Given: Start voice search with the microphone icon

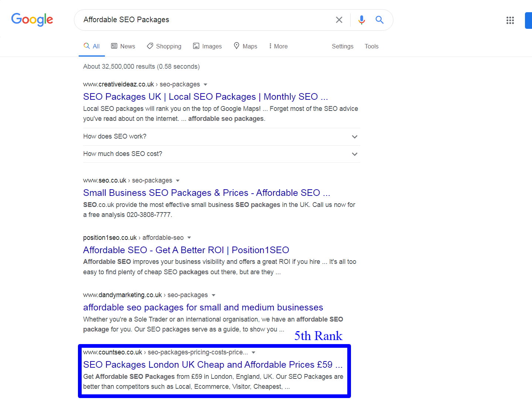Looking at the screenshot, I should (362, 20).
